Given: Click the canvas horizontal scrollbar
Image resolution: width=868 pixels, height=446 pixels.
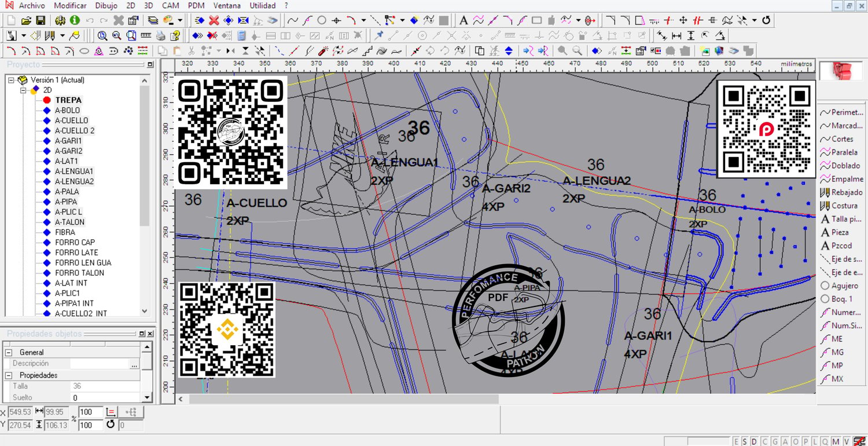Looking at the screenshot, I should tap(495, 399).
